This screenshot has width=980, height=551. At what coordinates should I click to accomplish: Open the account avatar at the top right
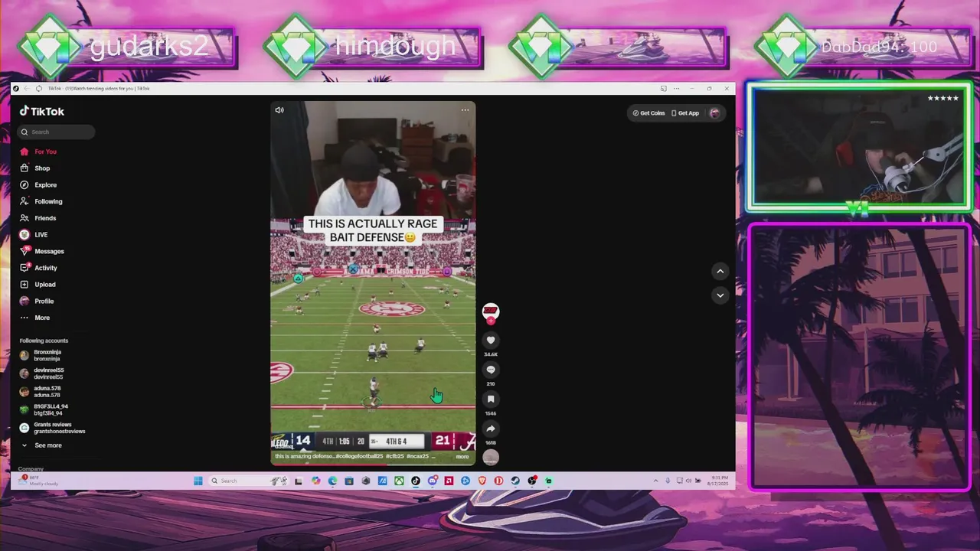pos(714,113)
